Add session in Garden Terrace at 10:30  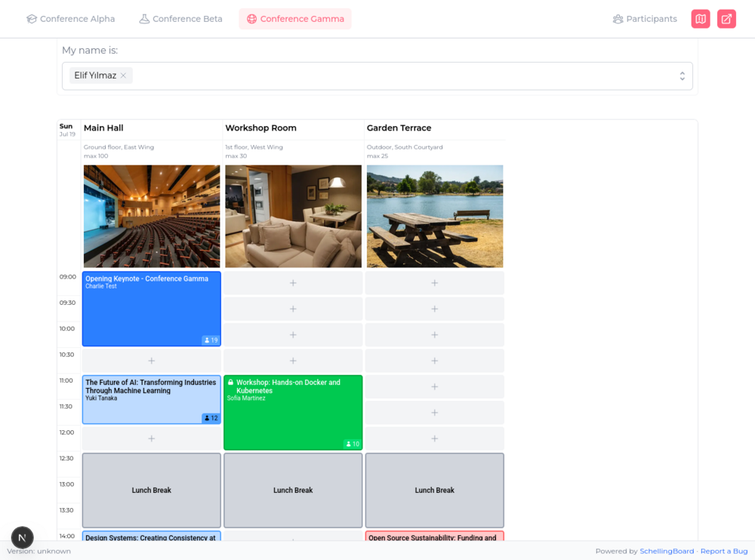(435, 362)
